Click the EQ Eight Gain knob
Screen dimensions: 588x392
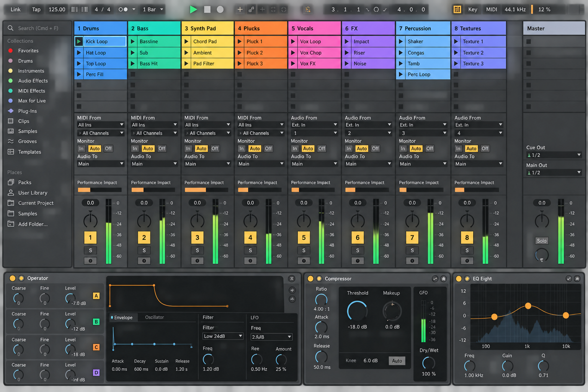point(507,366)
